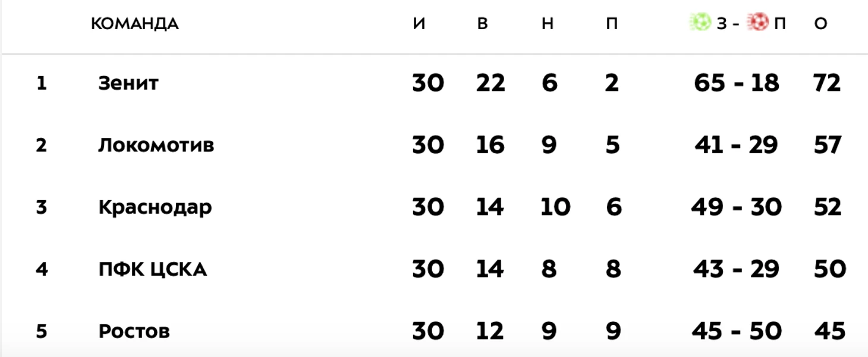868x357 pixels.
Task: Click the green goals scored ball icon
Action: tap(700, 23)
